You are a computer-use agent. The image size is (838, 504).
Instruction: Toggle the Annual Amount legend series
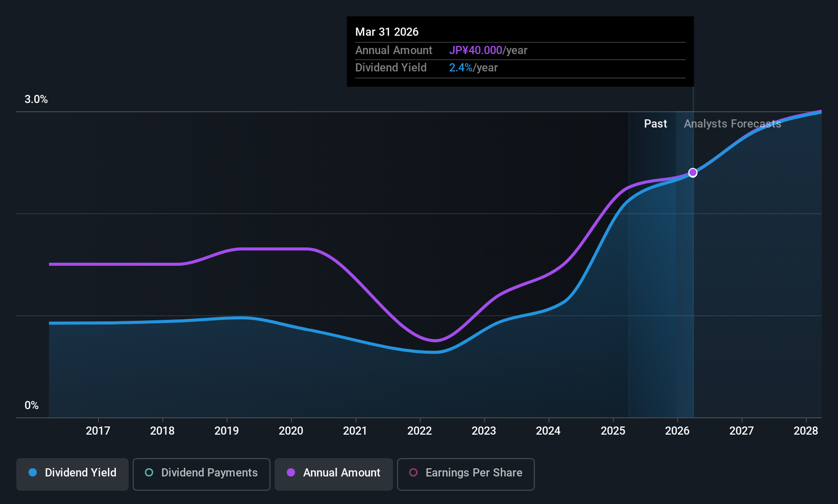click(x=334, y=474)
